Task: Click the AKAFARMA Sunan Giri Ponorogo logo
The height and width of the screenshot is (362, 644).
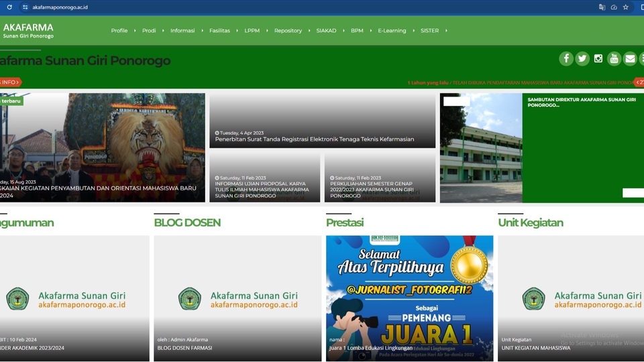Action: 28,31
